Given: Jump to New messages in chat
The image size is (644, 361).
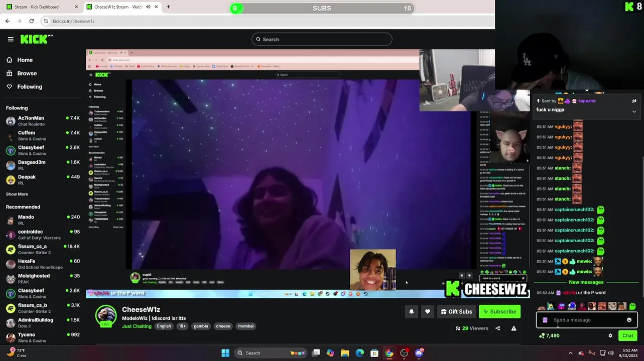Looking at the screenshot, I should (586, 282).
